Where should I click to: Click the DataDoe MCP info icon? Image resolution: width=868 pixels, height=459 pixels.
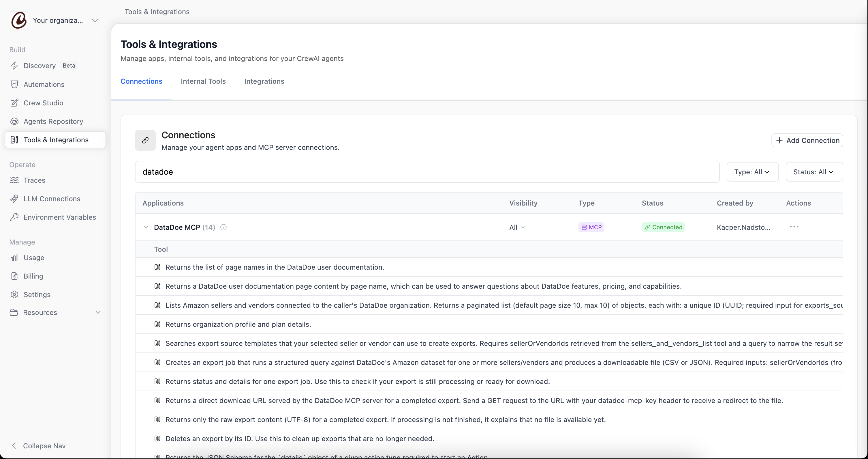(223, 227)
